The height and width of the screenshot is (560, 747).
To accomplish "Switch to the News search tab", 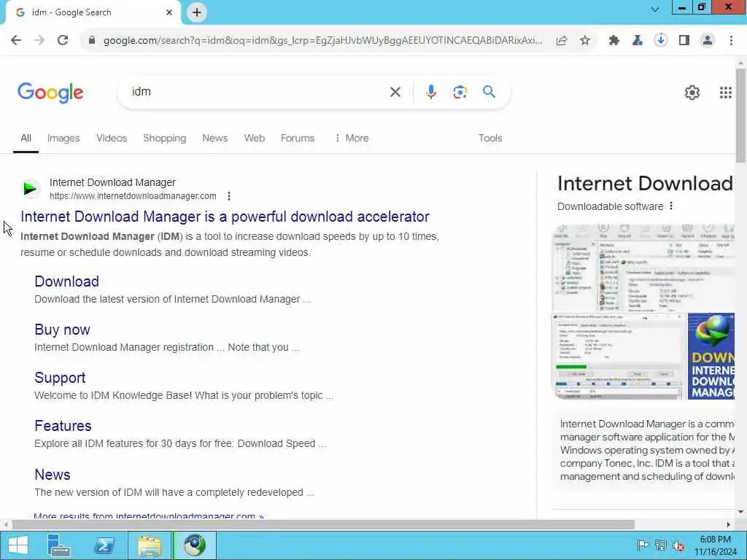I will click(215, 138).
